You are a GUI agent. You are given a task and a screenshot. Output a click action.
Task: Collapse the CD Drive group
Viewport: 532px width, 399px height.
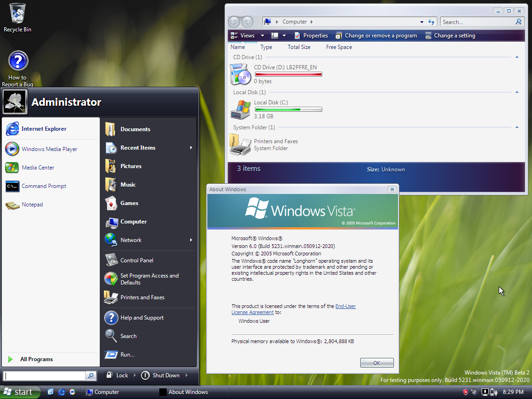[517, 57]
